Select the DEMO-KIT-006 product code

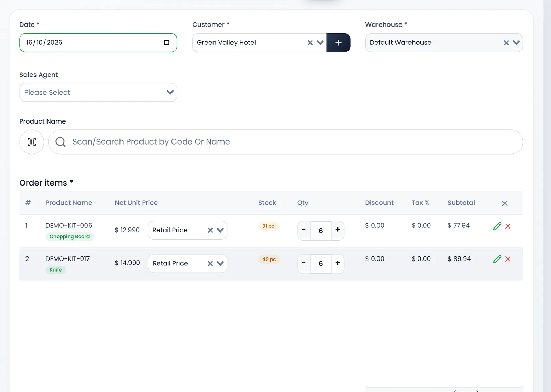(x=69, y=225)
